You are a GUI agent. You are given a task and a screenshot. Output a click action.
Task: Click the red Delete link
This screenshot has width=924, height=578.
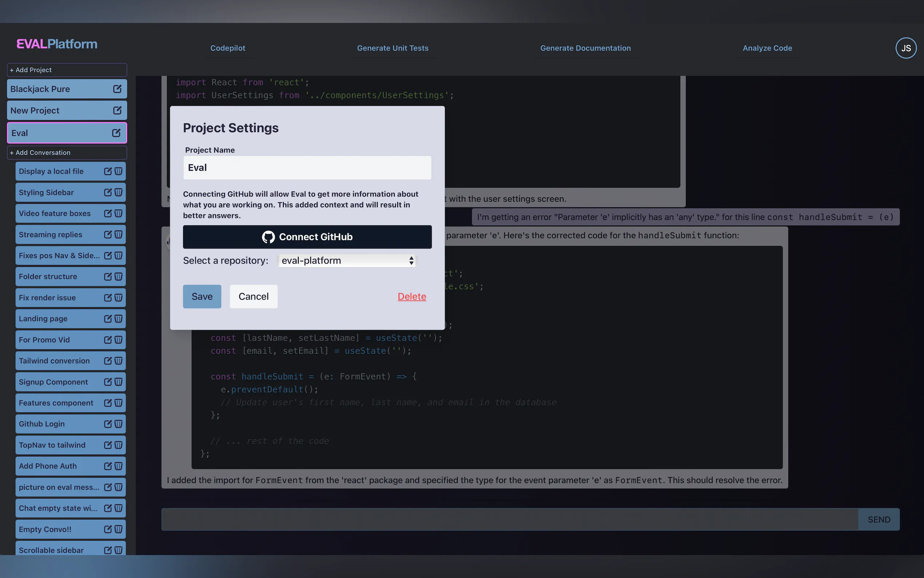coord(411,296)
